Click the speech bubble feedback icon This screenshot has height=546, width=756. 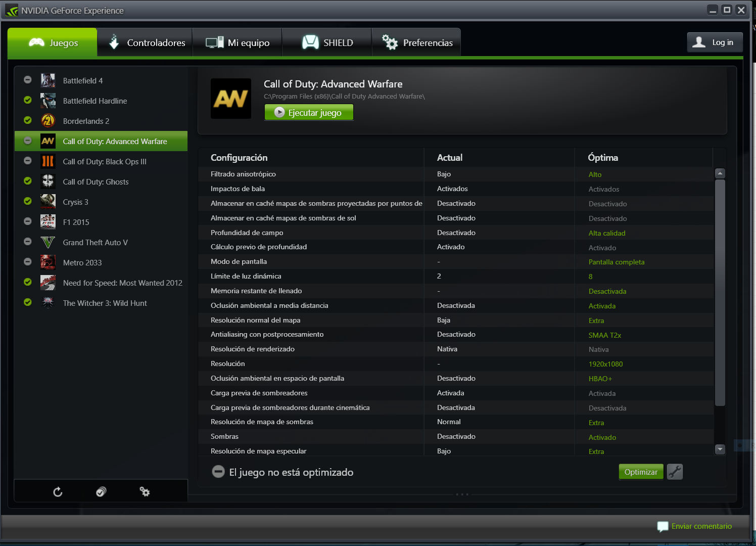[662, 526]
